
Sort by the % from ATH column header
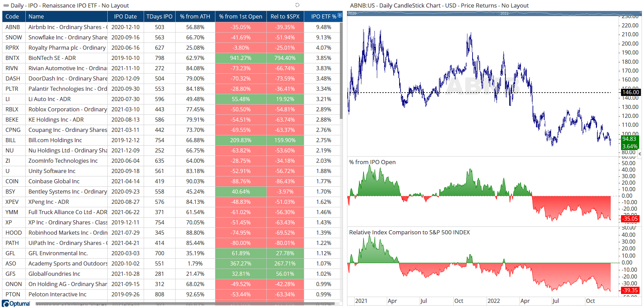(195, 16)
